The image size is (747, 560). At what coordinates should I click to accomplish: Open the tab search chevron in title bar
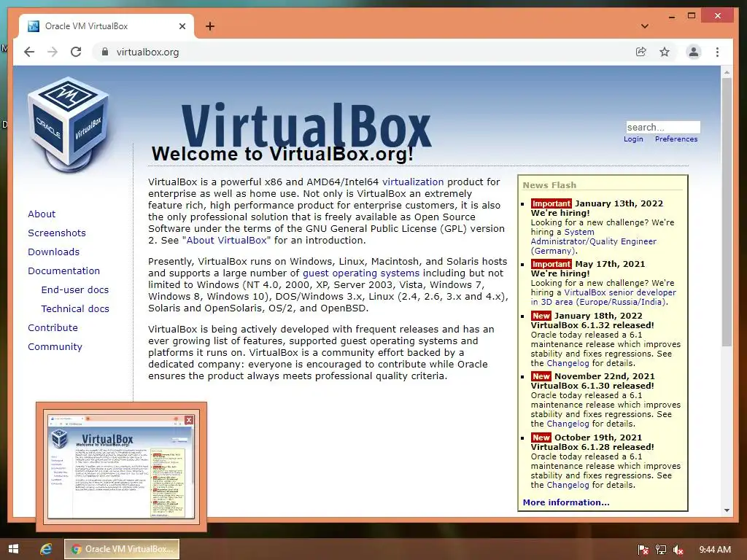[645, 26]
